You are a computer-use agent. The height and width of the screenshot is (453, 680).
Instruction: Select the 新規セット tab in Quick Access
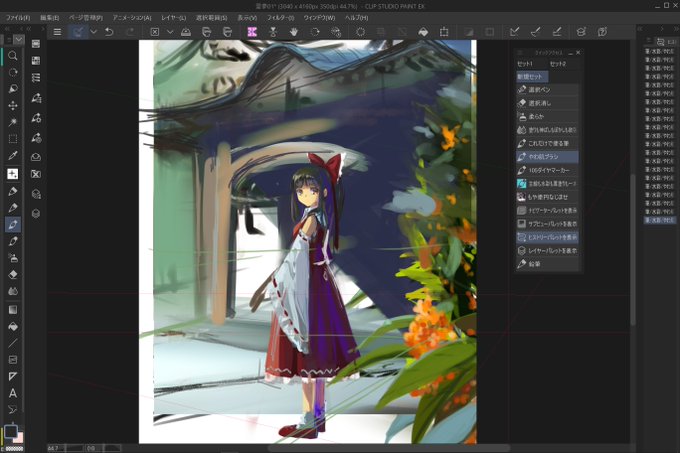point(532,77)
